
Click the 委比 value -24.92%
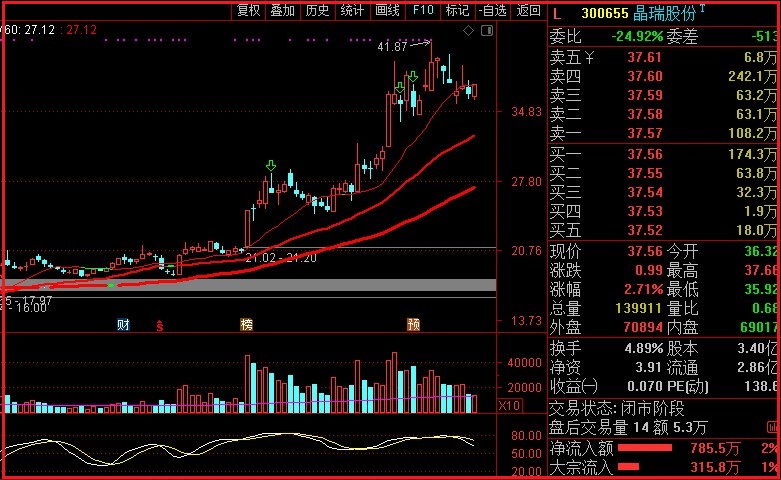click(637, 37)
